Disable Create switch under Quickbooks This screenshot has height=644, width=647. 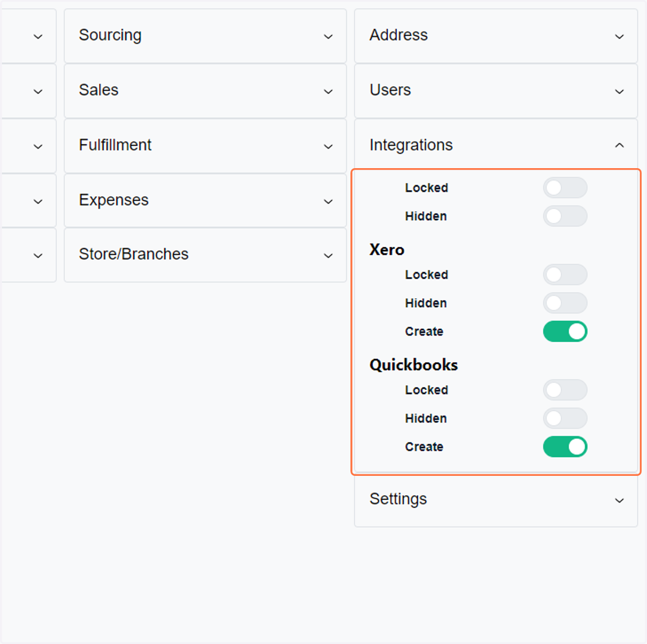(x=565, y=447)
